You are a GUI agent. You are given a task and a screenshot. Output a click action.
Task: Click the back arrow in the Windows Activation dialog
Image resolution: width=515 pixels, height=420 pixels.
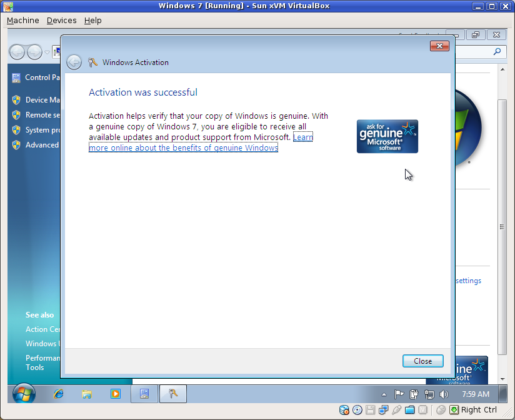pos(74,62)
